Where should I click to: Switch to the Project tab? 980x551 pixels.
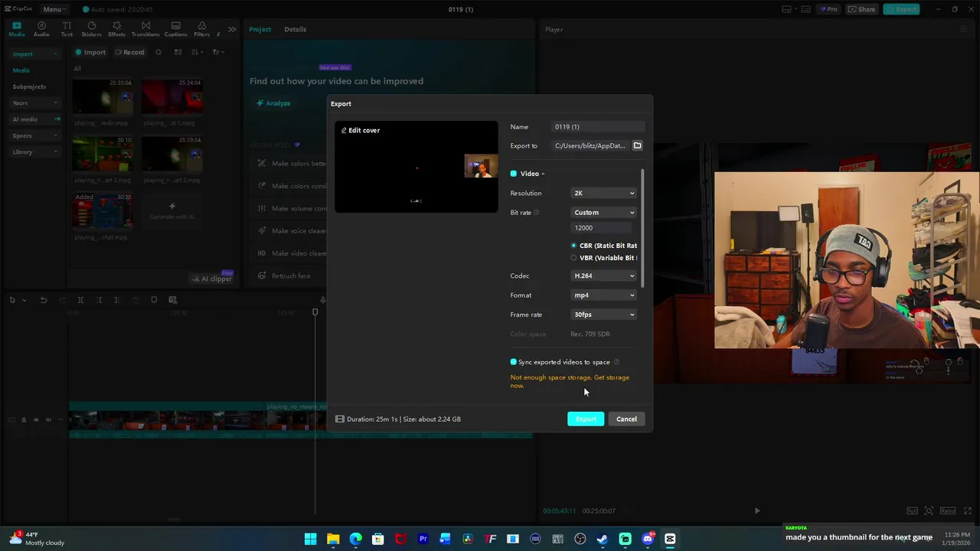260,29
